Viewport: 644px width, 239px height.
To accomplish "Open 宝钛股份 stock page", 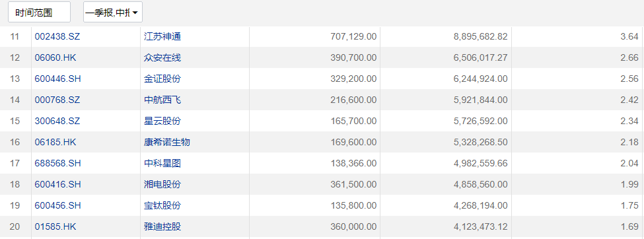I will point(162,206).
